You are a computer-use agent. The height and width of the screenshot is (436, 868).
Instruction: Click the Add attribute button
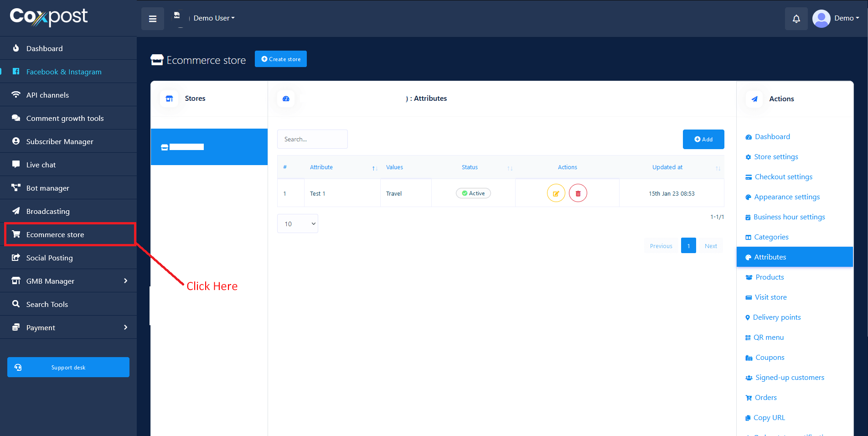point(703,140)
